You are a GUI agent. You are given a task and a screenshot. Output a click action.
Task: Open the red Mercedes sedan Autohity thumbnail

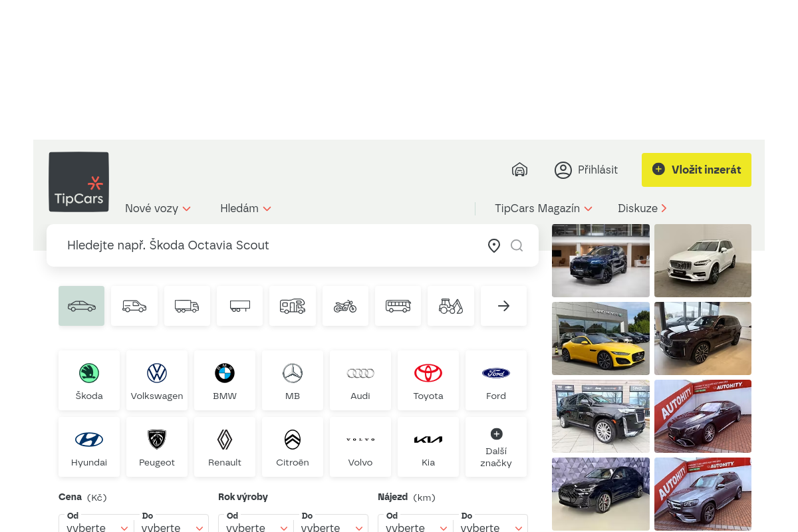(x=703, y=416)
